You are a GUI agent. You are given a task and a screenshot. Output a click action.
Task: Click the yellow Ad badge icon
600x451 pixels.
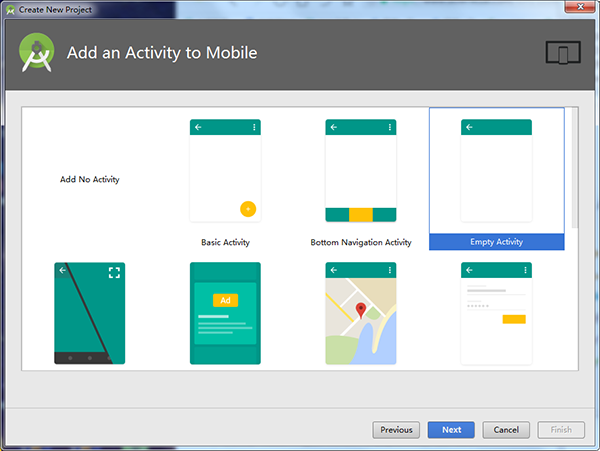225,300
